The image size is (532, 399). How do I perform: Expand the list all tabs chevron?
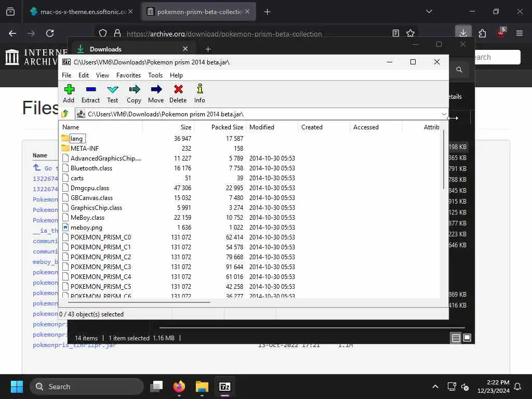tap(429, 11)
